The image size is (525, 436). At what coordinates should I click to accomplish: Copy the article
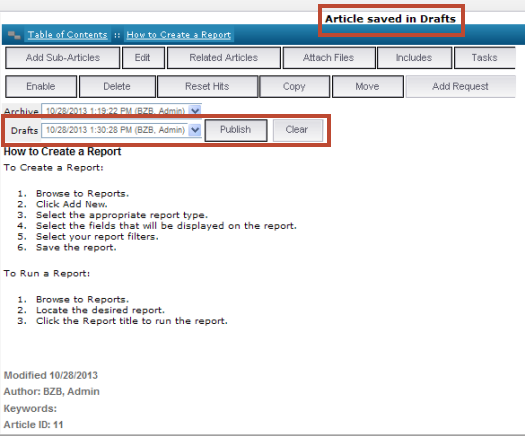coord(295,86)
